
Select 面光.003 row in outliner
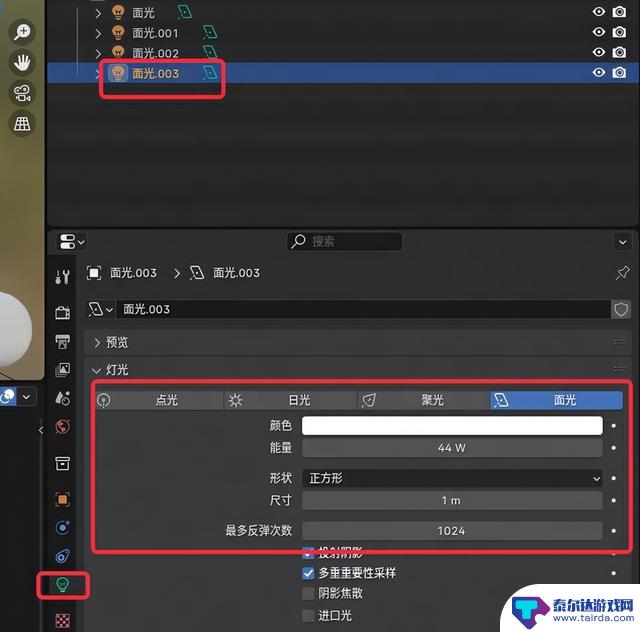pos(343,73)
